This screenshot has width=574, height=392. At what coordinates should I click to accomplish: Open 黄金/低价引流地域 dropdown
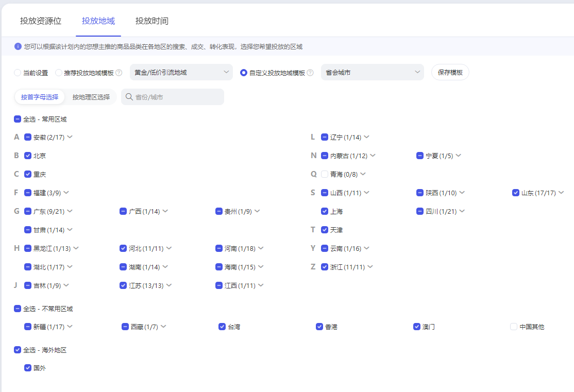[x=181, y=73]
